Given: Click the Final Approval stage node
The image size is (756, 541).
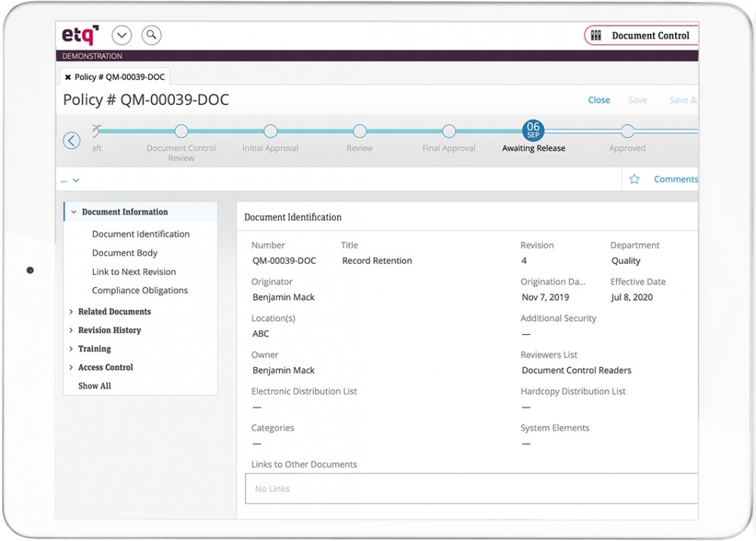Looking at the screenshot, I should coord(448,131).
